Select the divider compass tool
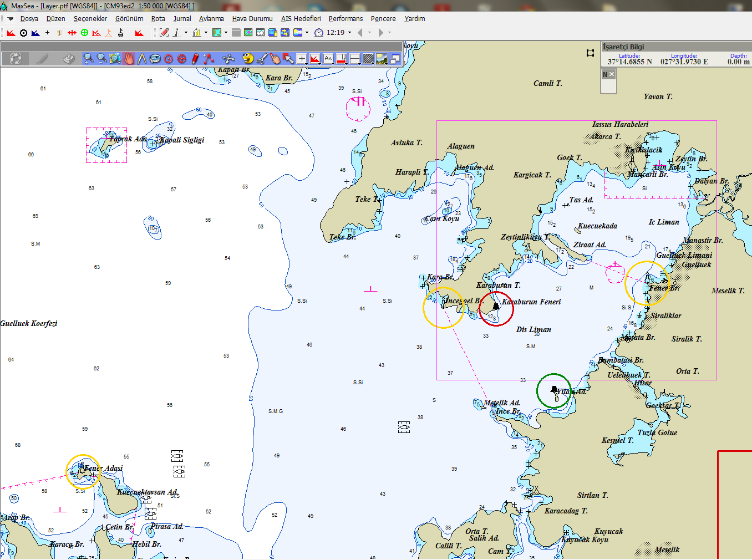 [x=142, y=58]
